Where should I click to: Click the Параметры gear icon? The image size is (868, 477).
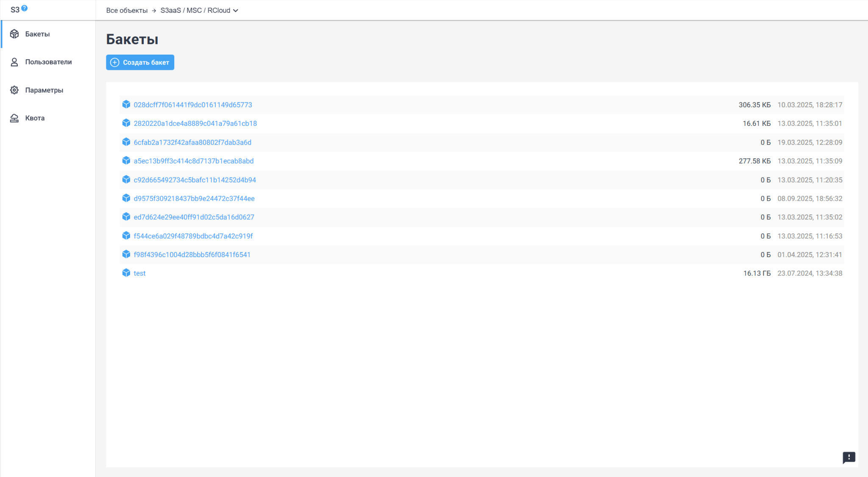14,90
